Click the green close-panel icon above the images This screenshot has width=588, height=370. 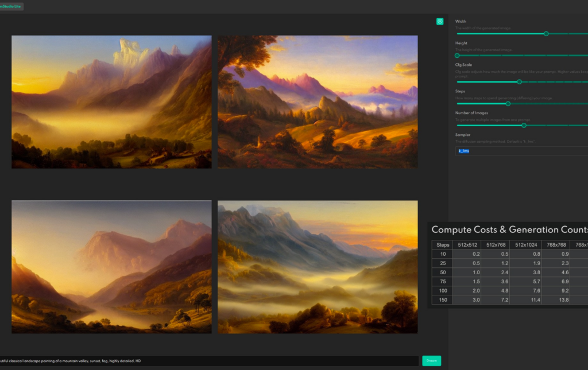click(x=440, y=21)
